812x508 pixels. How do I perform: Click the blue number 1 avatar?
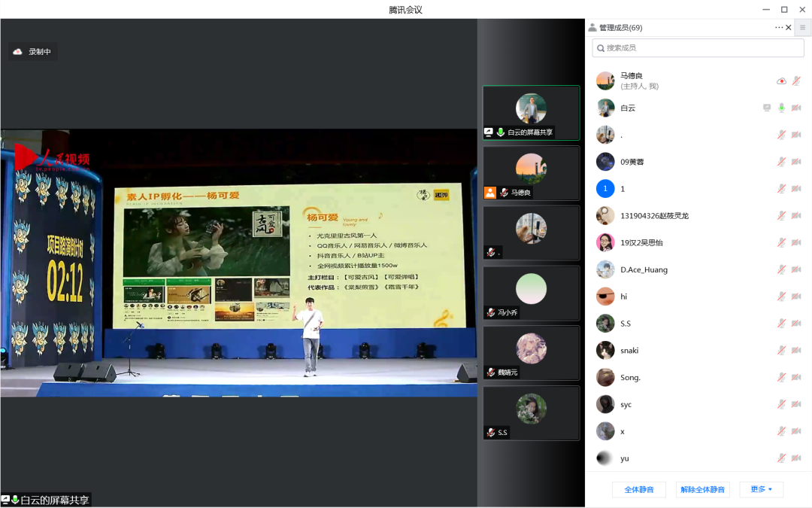click(605, 189)
